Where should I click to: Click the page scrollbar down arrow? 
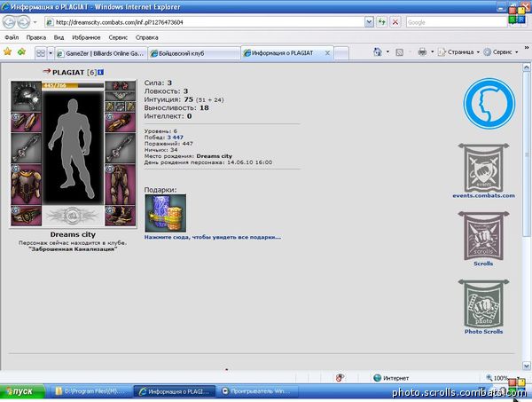(x=526, y=366)
